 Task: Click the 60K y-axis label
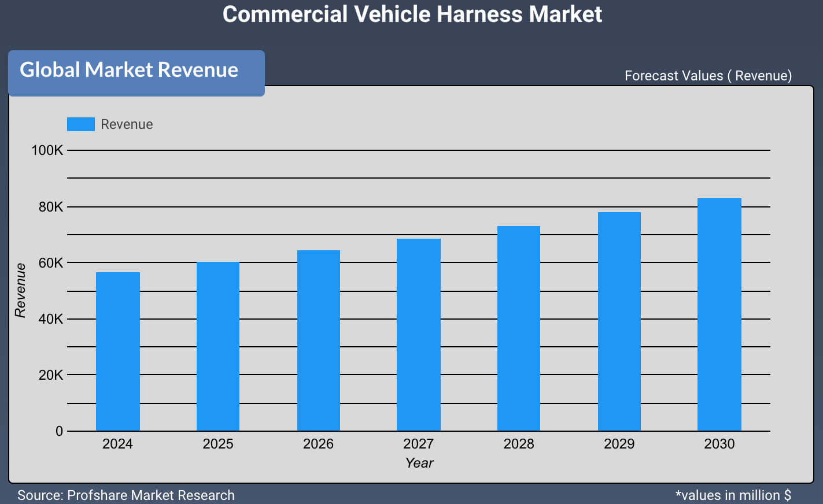point(50,263)
